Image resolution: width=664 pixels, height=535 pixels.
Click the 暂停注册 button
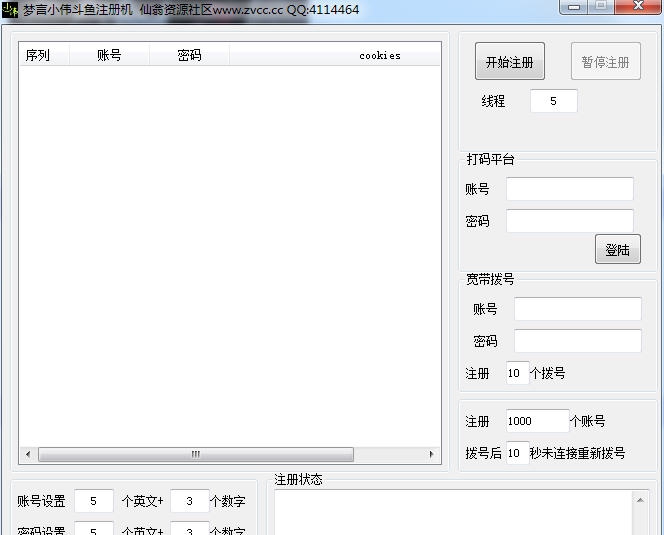click(606, 61)
